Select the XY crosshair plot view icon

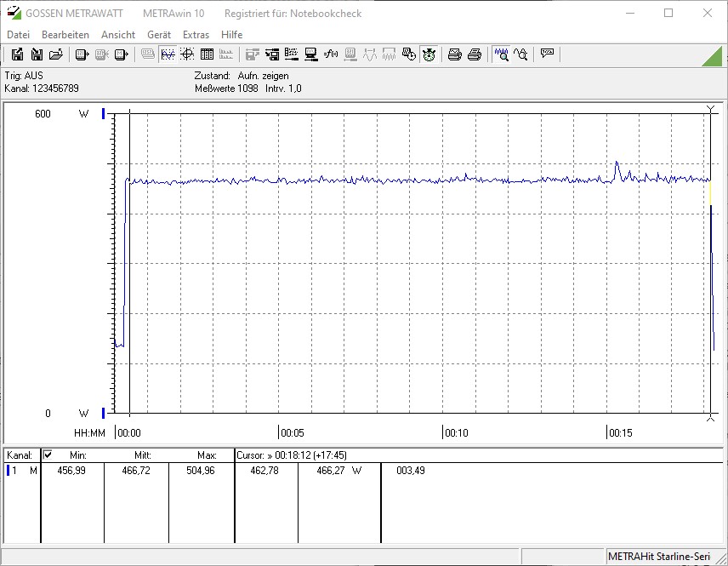186,54
